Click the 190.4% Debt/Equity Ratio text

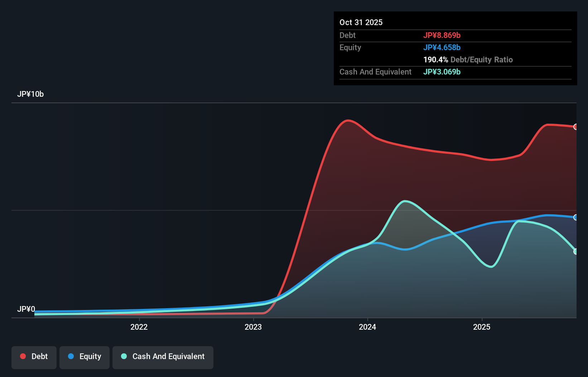(x=468, y=59)
